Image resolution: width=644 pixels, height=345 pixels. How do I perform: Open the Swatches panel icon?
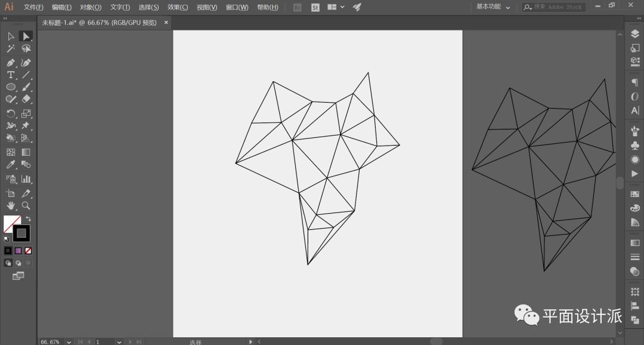634,195
